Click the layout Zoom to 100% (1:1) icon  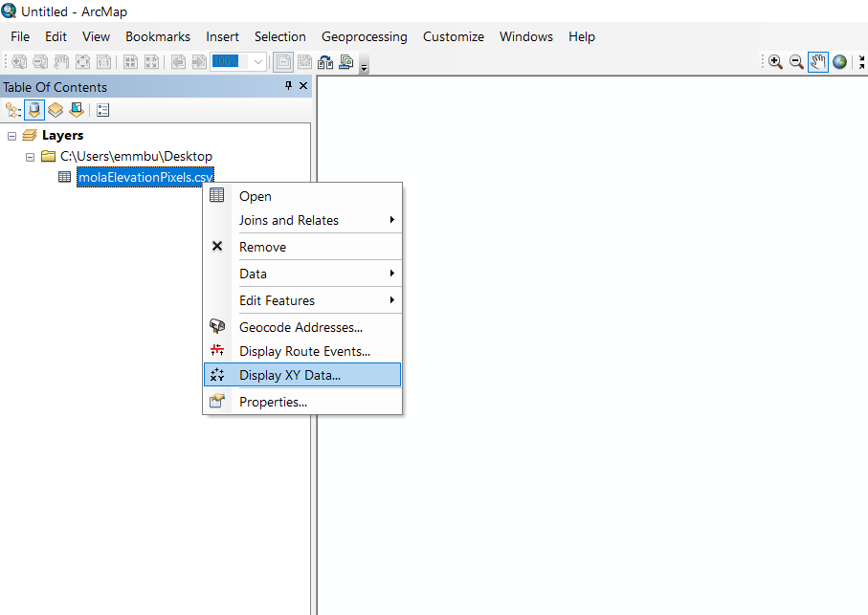click(x=103, y=62)
